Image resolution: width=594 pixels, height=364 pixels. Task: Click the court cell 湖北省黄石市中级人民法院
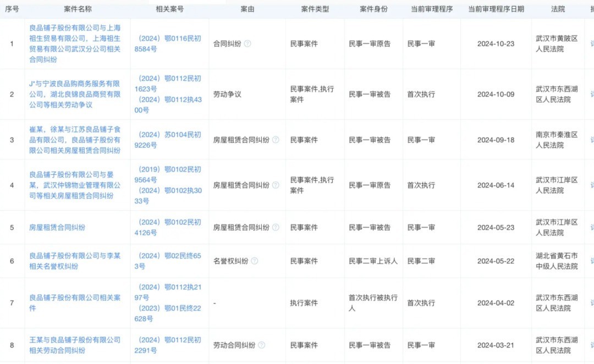pos(557,261)
